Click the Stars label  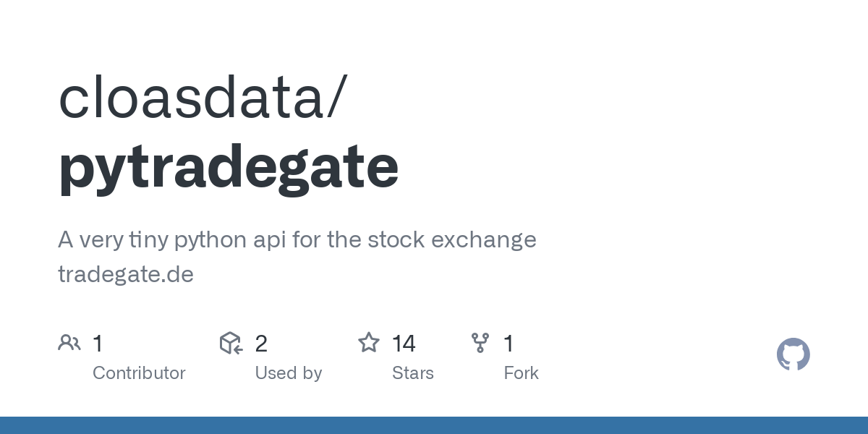[412, 373]
